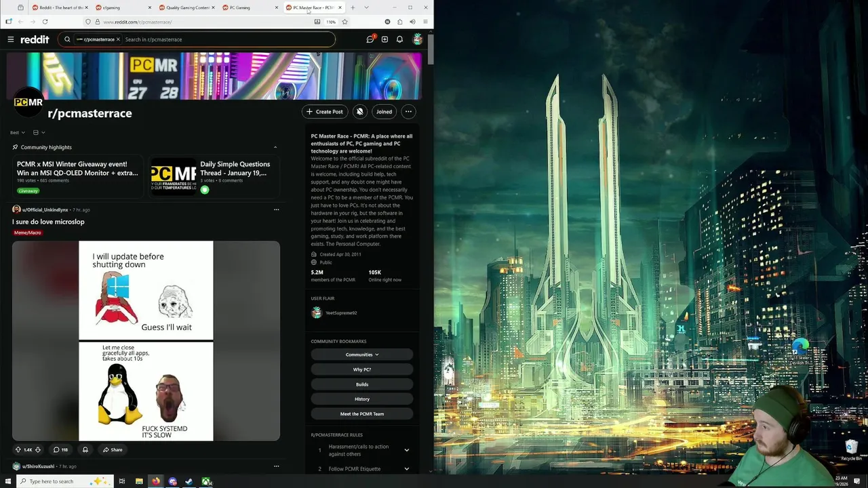Share the microslop post
868x488 pixels.
pyautogui.click(x=113, y=449)
